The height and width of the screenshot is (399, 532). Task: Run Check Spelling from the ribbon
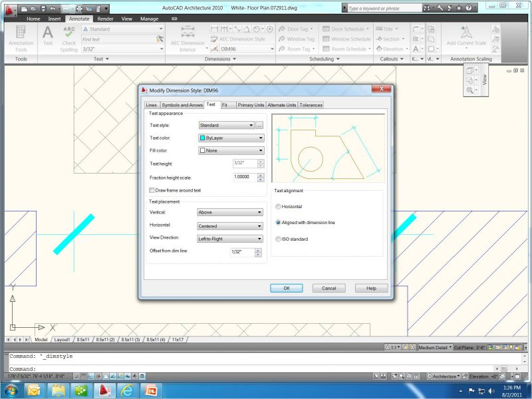point(69,39)
